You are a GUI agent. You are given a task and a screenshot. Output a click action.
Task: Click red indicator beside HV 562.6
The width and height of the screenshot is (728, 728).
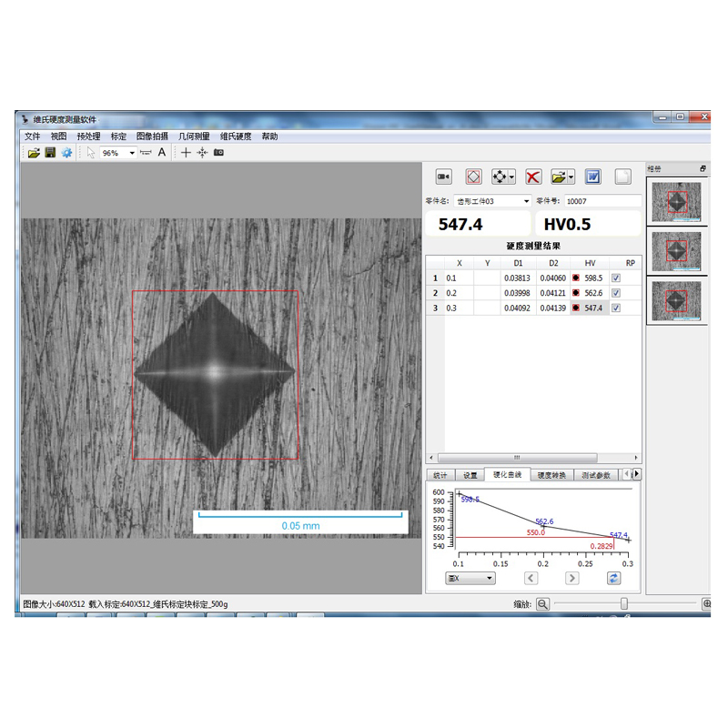pos(576,293)
